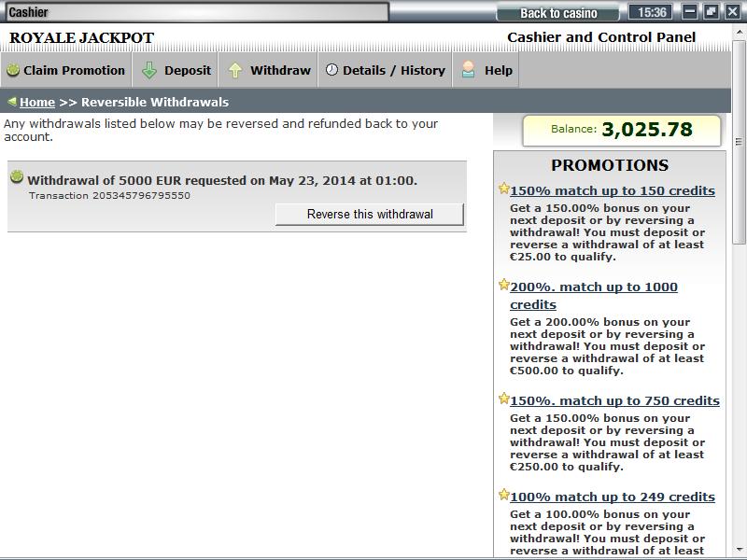
Task: Open the Deposit tab
Action: (x=176, y=70)
